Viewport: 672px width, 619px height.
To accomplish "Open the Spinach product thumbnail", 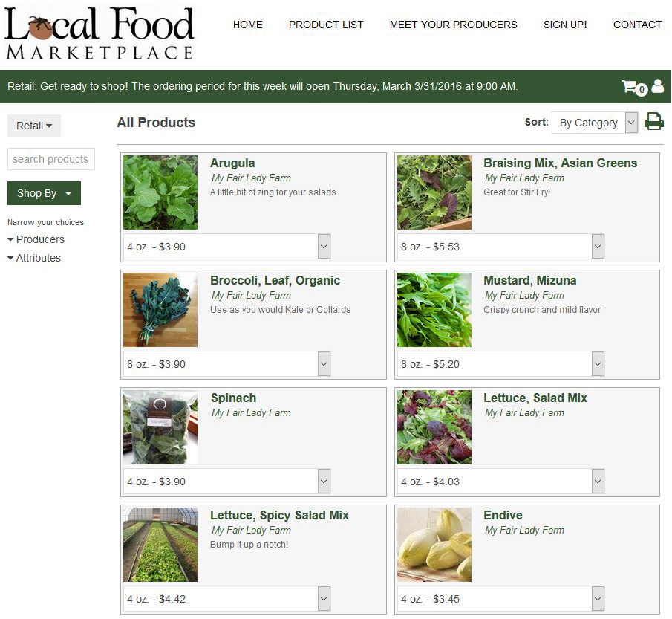I will tap(160, 427).
